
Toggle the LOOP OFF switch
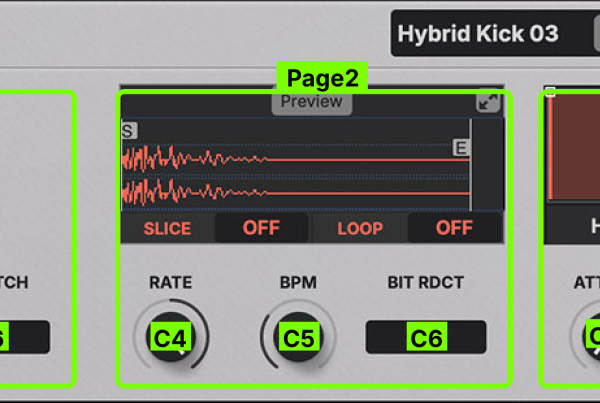(x=454, y=228)
